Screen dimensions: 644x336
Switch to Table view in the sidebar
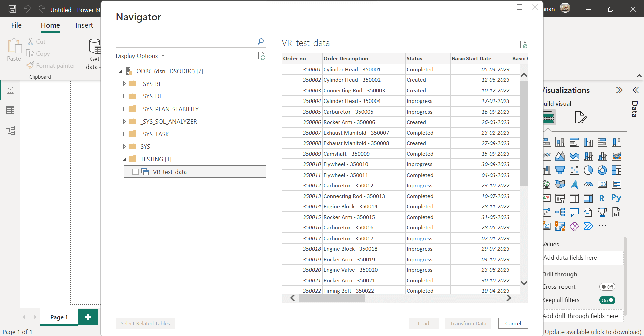[x=10, y=110]
